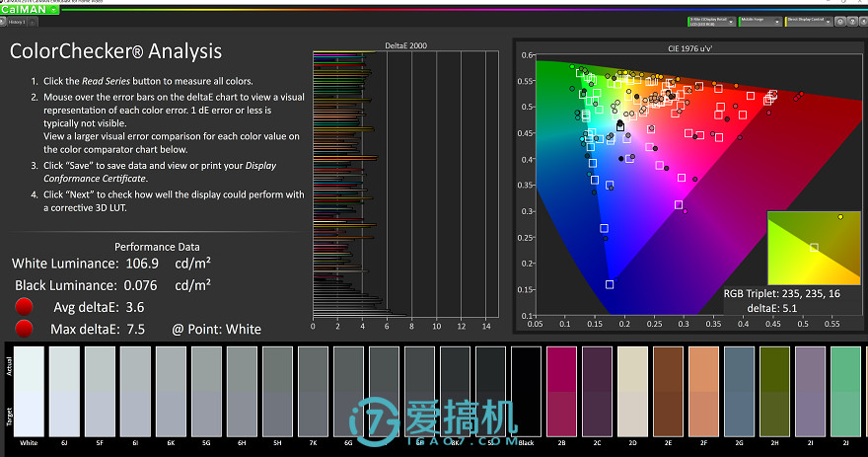Viewport: 868px width, 457px height.
Task: Click the yellow zoomed color inset in CIE chart
Action: 814,248
